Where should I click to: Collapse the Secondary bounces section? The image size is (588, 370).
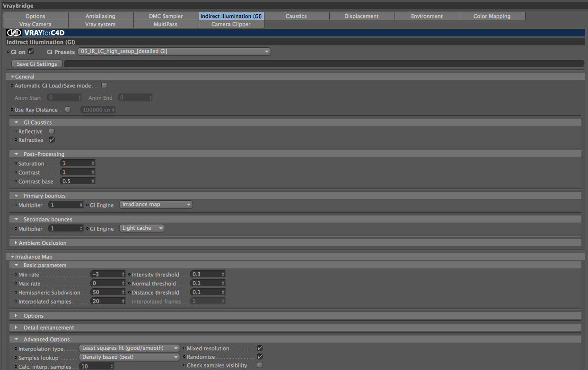coord(17,219)
